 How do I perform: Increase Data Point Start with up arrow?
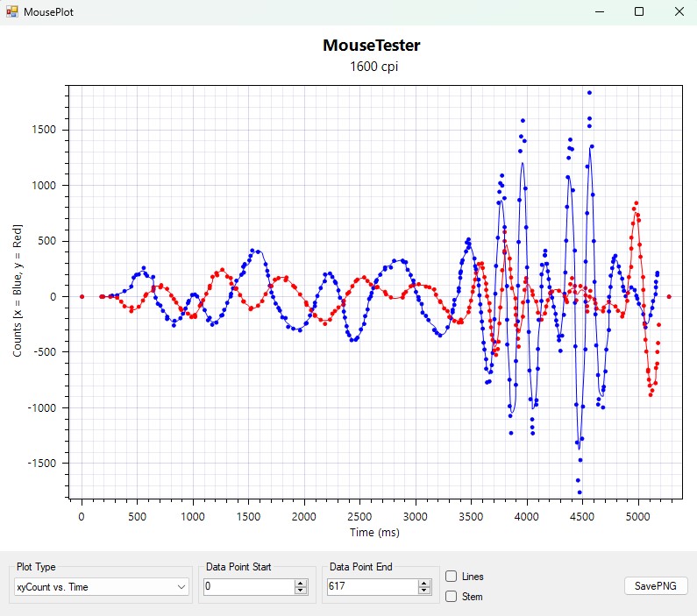click(301, 583)
